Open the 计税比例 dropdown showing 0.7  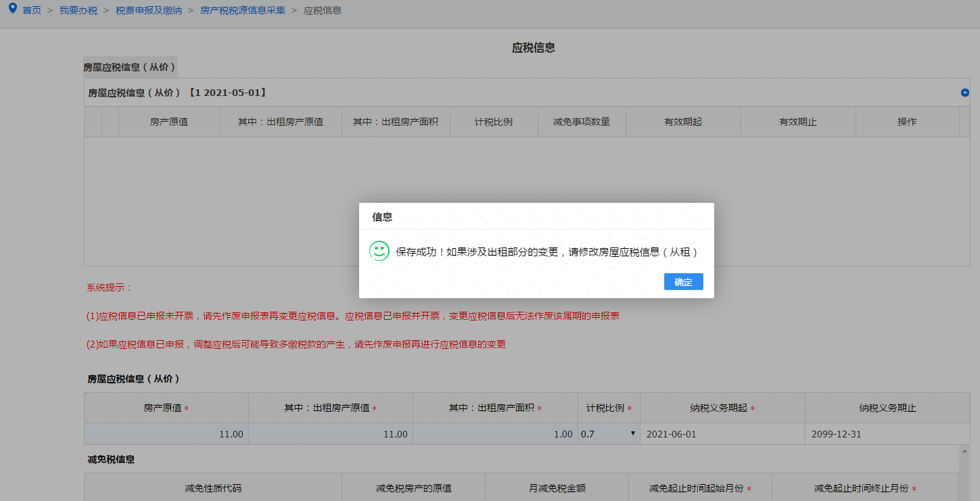coord(608,434)
